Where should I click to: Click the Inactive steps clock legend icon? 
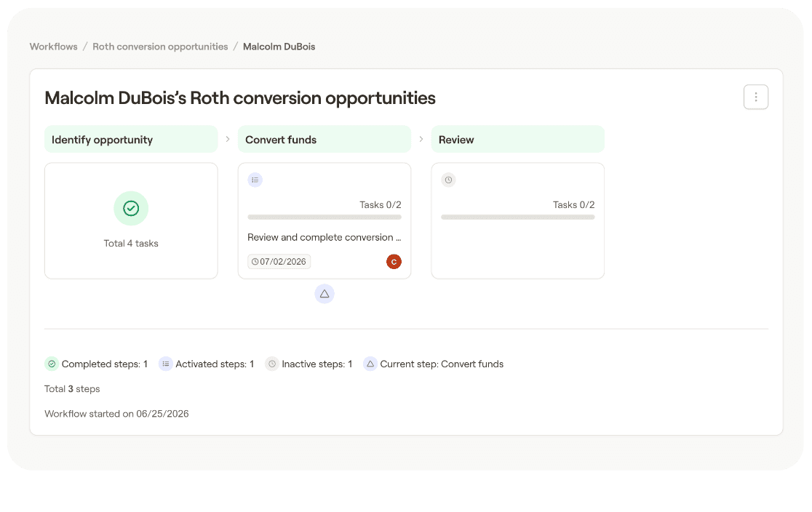(272, 364)
